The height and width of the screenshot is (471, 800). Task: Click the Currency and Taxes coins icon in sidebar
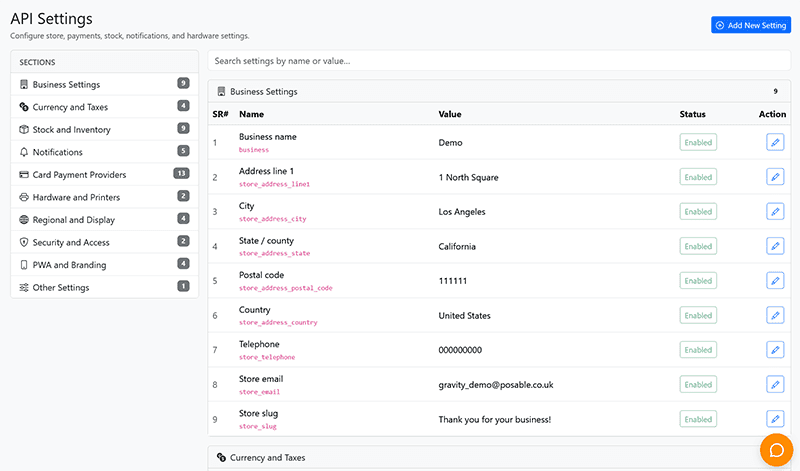tap(24, 107)
